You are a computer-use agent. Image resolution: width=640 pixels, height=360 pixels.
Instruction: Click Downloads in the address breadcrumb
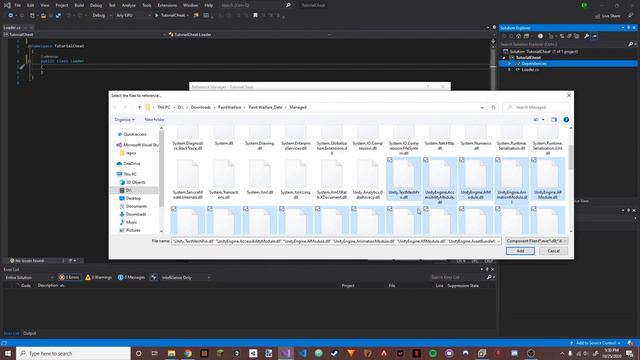pos(201,107)
